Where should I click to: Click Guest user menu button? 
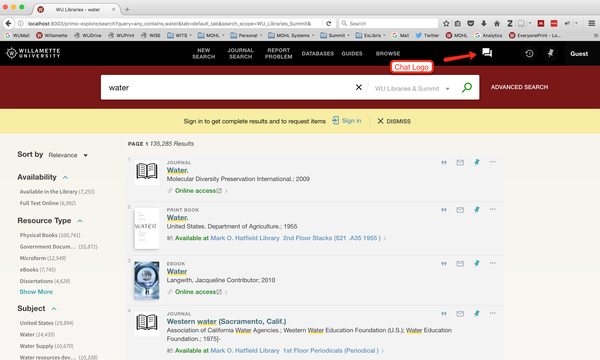579,54
